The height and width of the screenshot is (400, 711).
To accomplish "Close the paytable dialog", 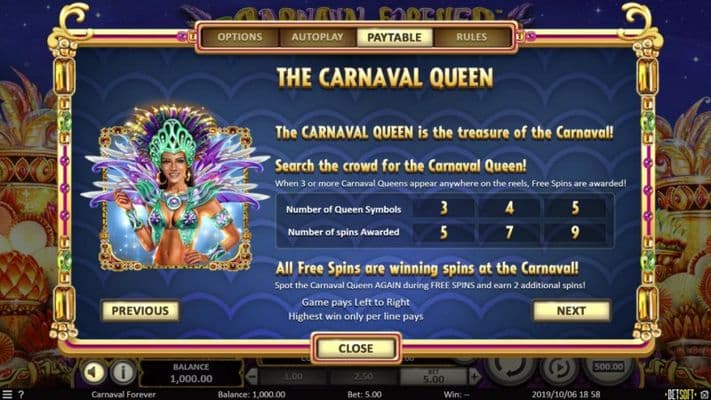I will coord(356,348).
